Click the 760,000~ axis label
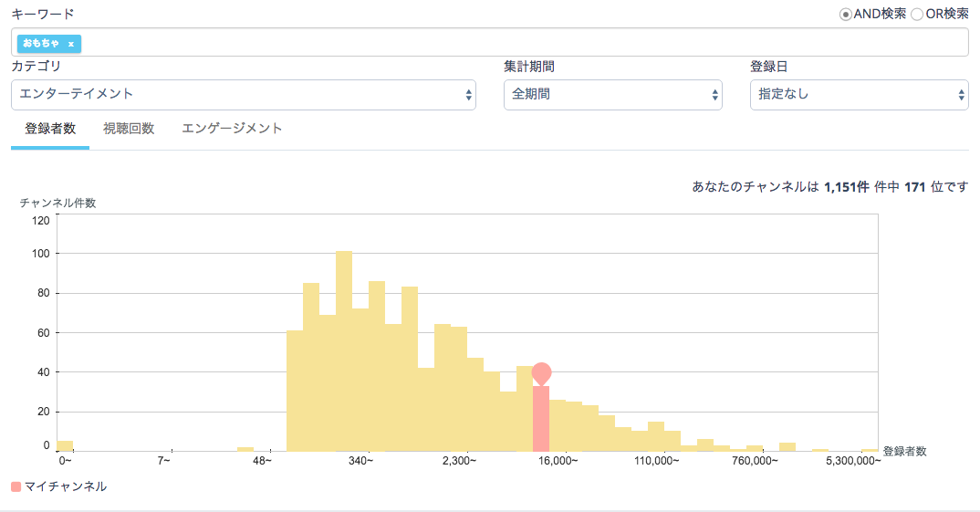 755,462
